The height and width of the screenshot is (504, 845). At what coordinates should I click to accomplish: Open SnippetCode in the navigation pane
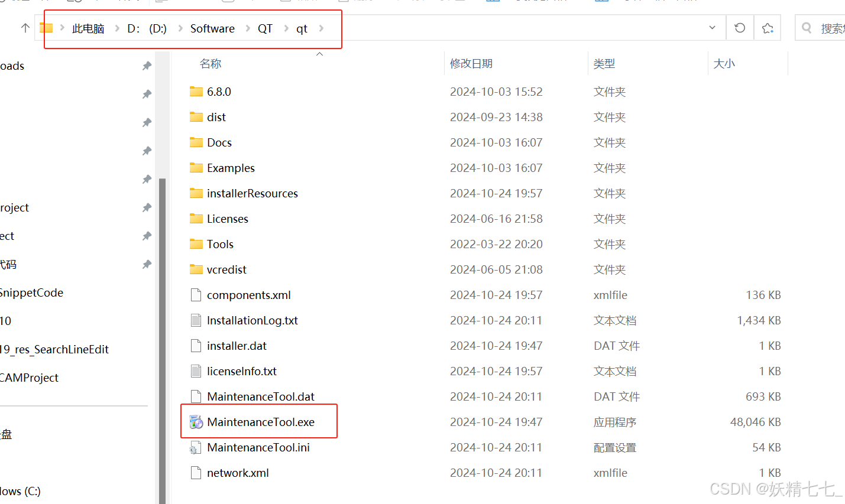31,292
